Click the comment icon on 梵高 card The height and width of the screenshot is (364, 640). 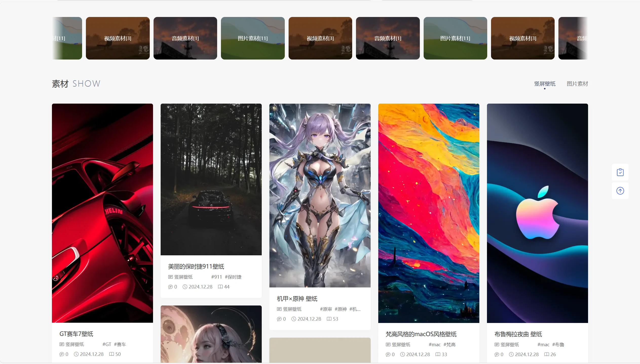tap(388, 354)
